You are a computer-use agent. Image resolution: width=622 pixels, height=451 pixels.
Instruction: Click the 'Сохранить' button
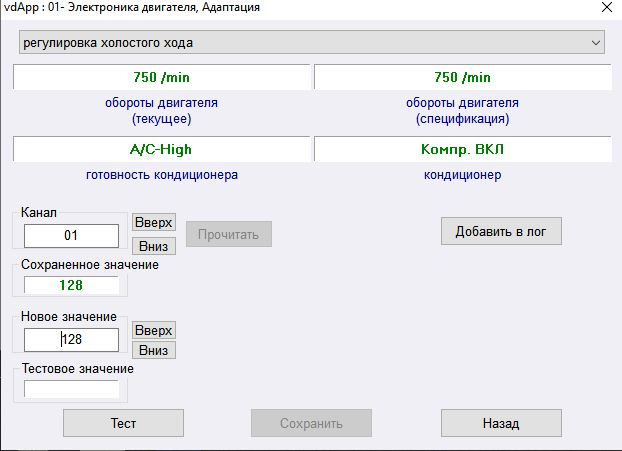pos(311,423)
